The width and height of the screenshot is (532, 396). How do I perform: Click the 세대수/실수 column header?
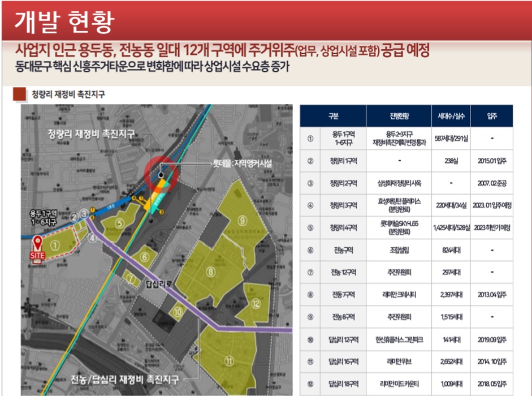(450, 116)
